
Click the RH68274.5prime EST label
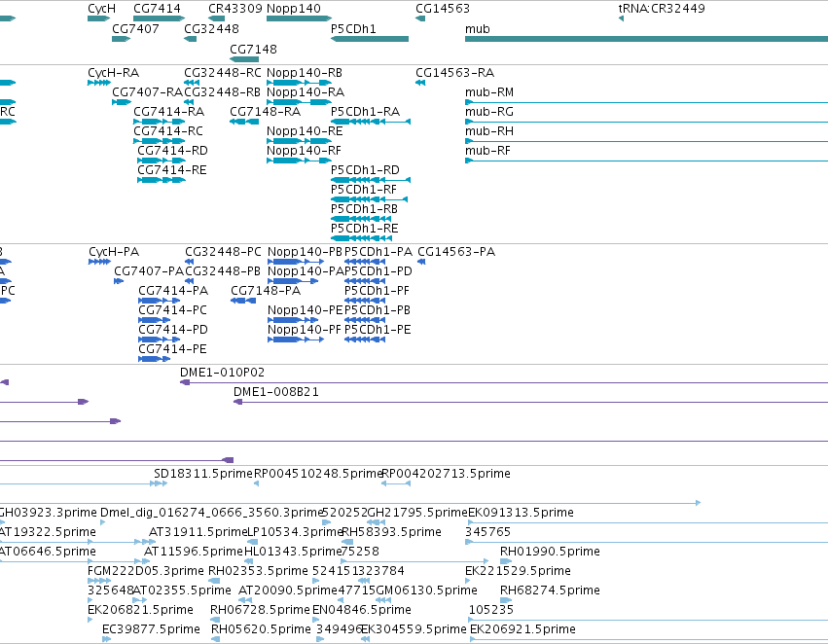[x=550, y=591]
